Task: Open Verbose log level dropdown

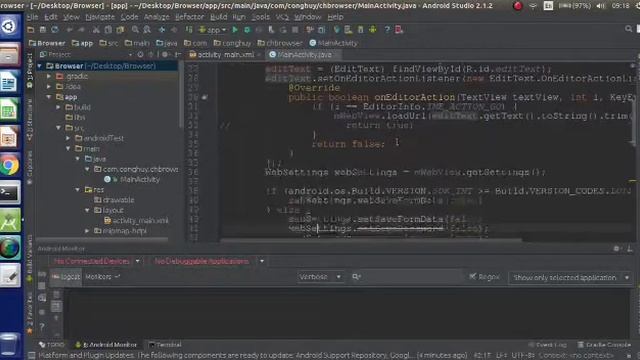Action: (x=320, y=277)
